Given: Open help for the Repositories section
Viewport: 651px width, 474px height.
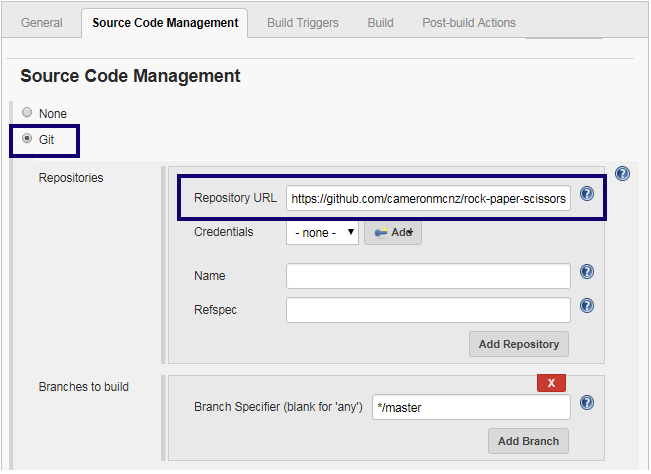Looking at the screenshot, I should [x=622, y=173].
